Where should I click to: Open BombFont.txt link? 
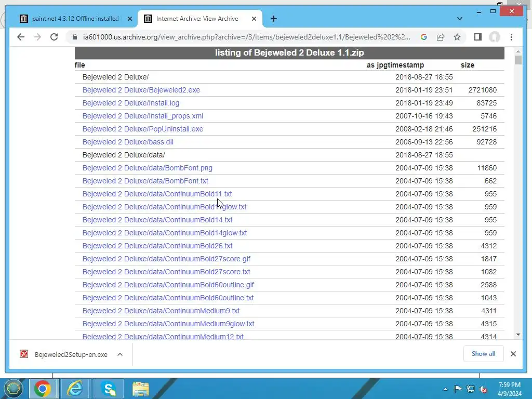coord(145,181)
